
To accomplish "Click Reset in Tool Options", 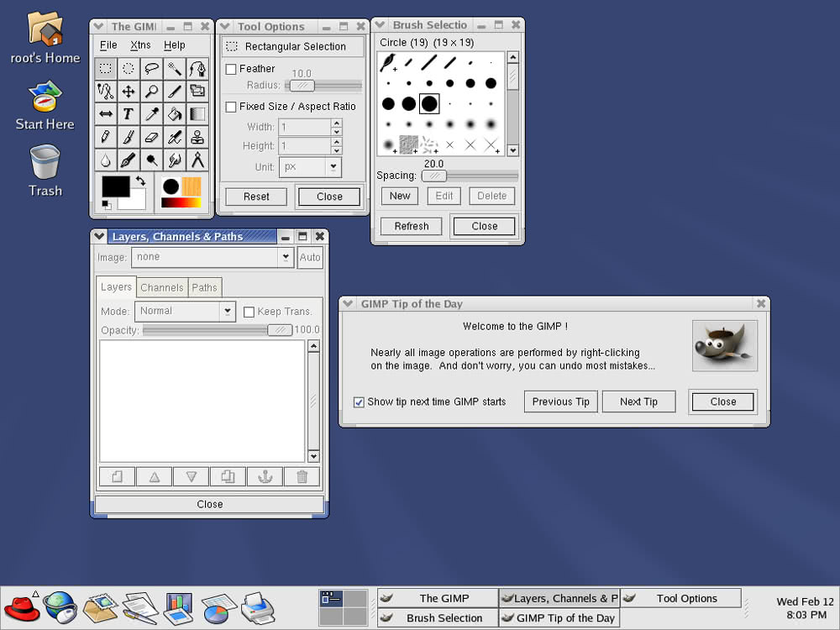I will point(256,197).
